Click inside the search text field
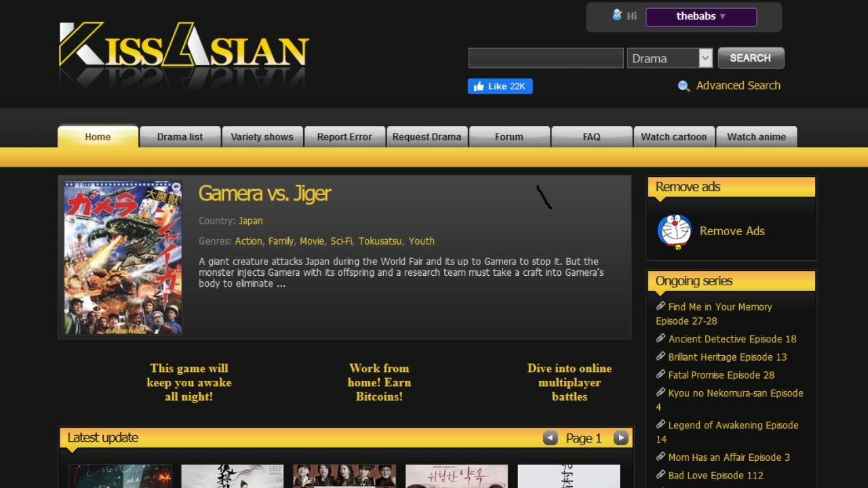 point(545,58)
